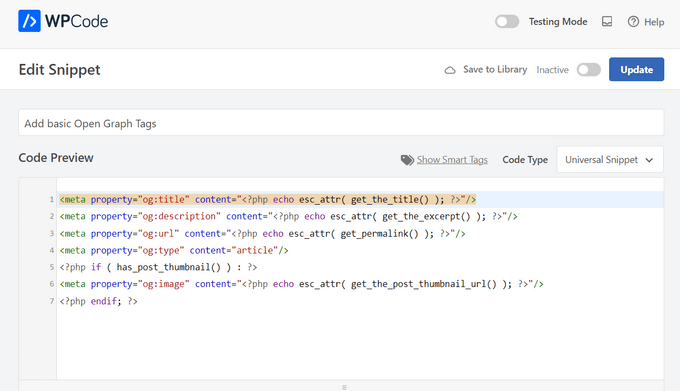
Task: Click Save to Library
Action: tap(495, 69)
